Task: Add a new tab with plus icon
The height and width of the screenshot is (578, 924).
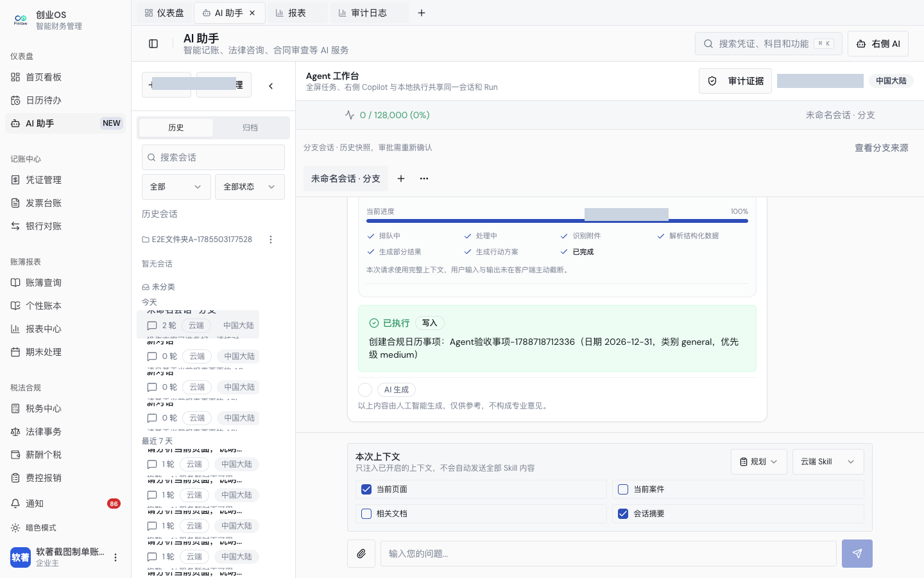Action: click(x=422, y=13)
